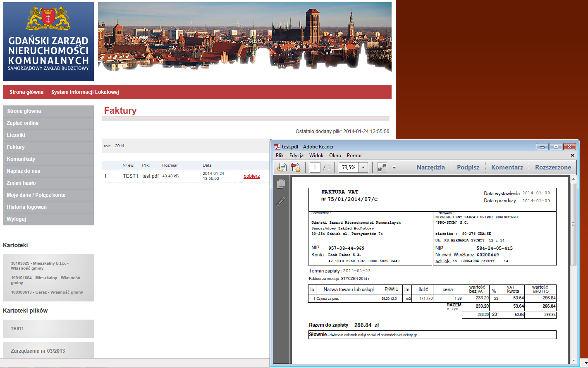The image size is (588, 368).
Task: Open the Rozszerzone pane
Action: [553, 167]
